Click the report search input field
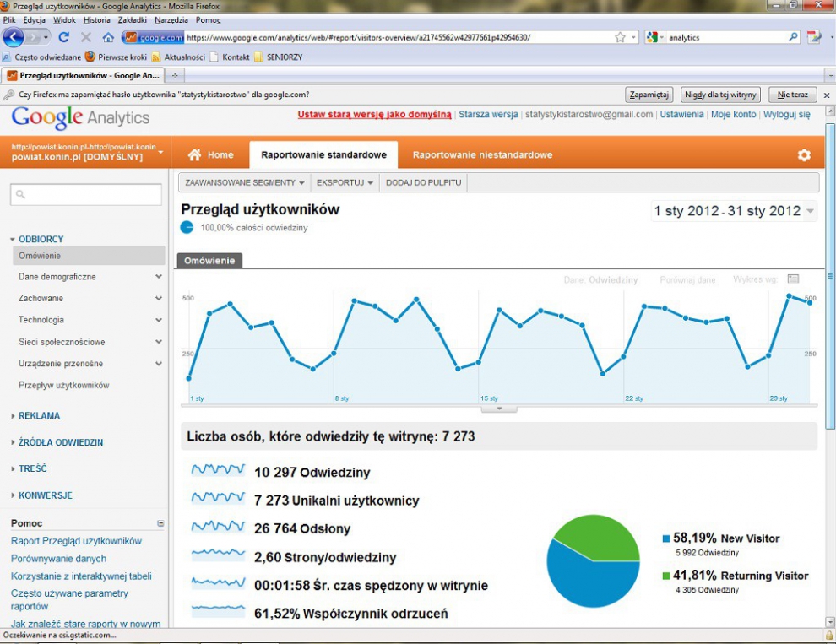 point(86,195)
